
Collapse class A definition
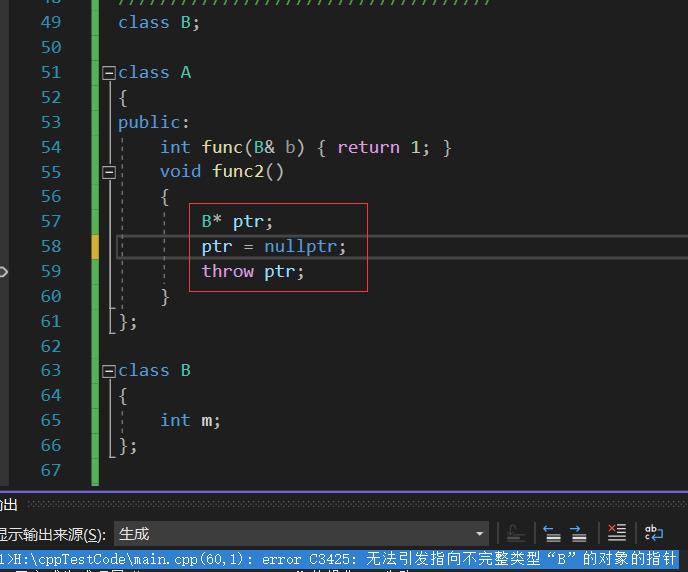pos(109,73)
